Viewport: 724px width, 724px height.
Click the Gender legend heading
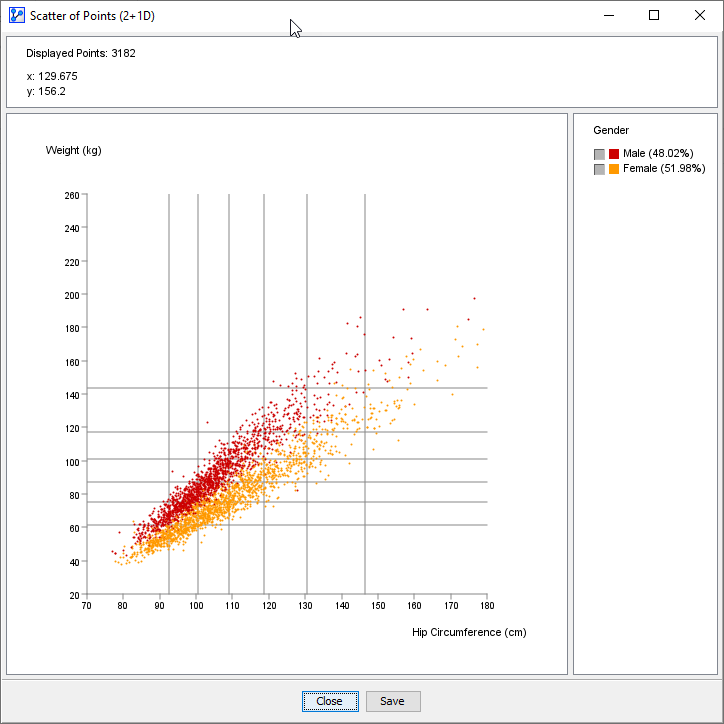(611, 130)
